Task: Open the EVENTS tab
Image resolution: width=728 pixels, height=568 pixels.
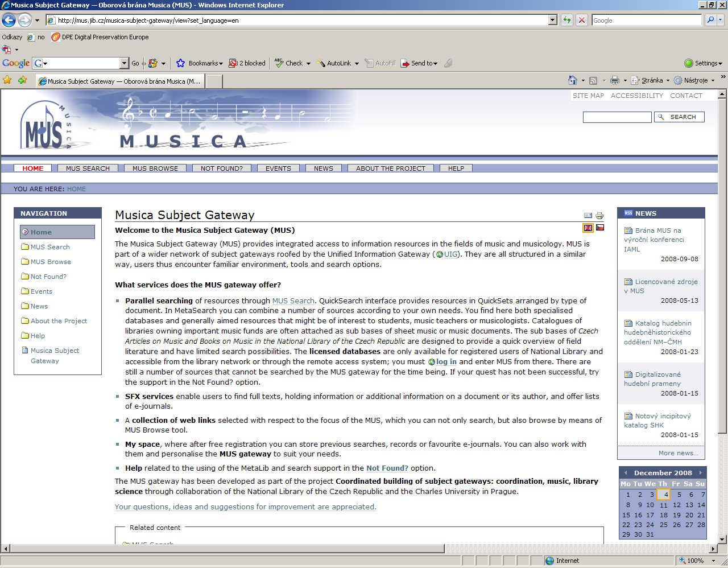Action: coord(278,168)
